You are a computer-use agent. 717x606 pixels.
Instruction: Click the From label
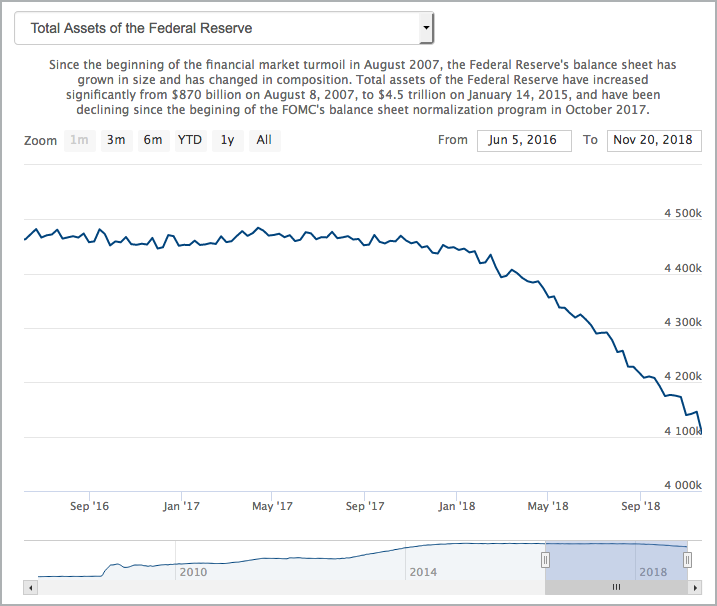[x=453, y=140]
